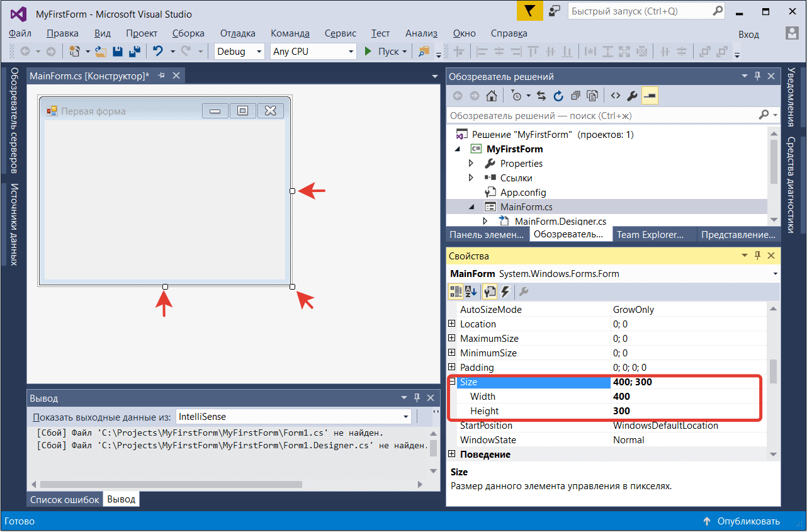Switch Properties panel to Alphabetical view
807x532 pixels.
tap(471, 291)
